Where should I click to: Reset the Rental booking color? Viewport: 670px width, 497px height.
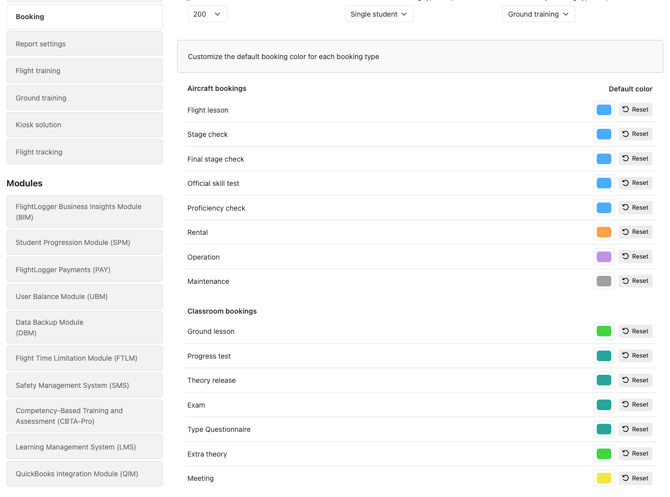click(635, 232)
